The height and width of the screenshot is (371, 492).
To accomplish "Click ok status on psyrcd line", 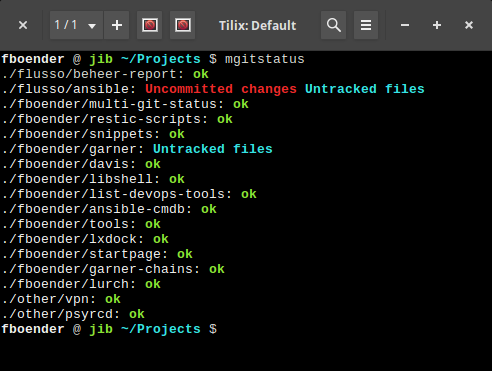I will click(137, 314).
